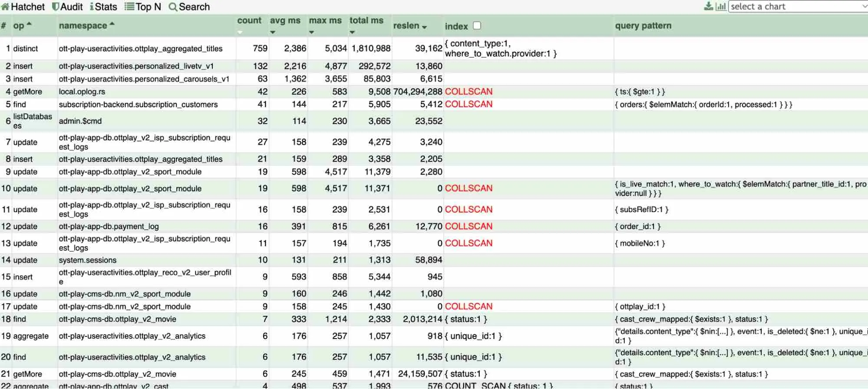Click COLLSCAN in row 17 nm_v2_sport_module
The image size is (868, 389).
click(x=469, y=306)
